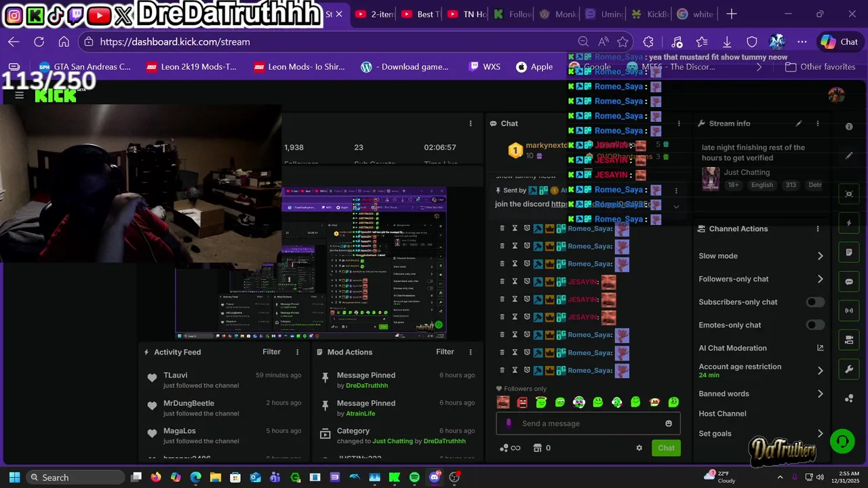Open the clip capture sidebar icon
Viewport: 868px width, 488px height.
(x=849, y=194)
